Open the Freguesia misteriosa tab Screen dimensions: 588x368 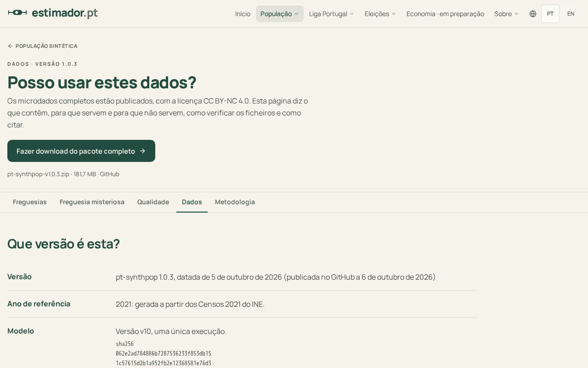point(92,202)
